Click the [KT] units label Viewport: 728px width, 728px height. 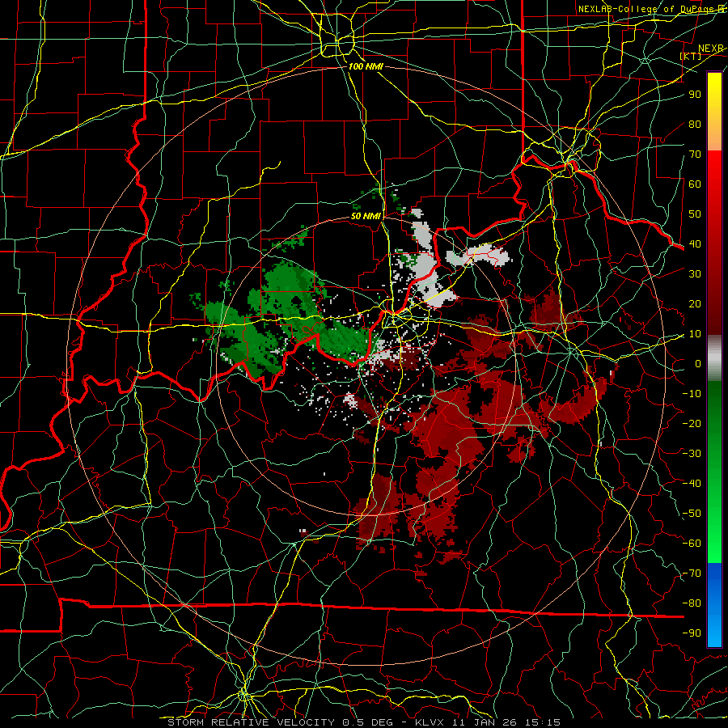(691, 56)
